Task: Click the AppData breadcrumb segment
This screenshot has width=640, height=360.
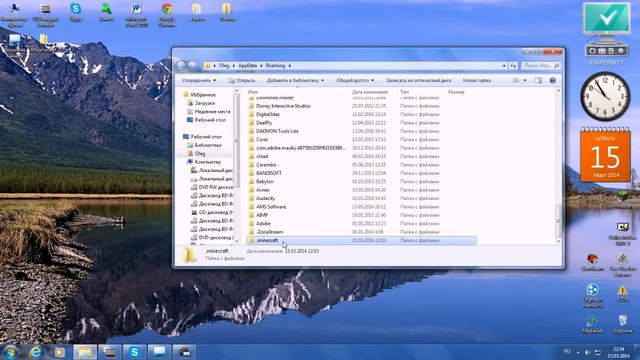Action: click(247, 65)
